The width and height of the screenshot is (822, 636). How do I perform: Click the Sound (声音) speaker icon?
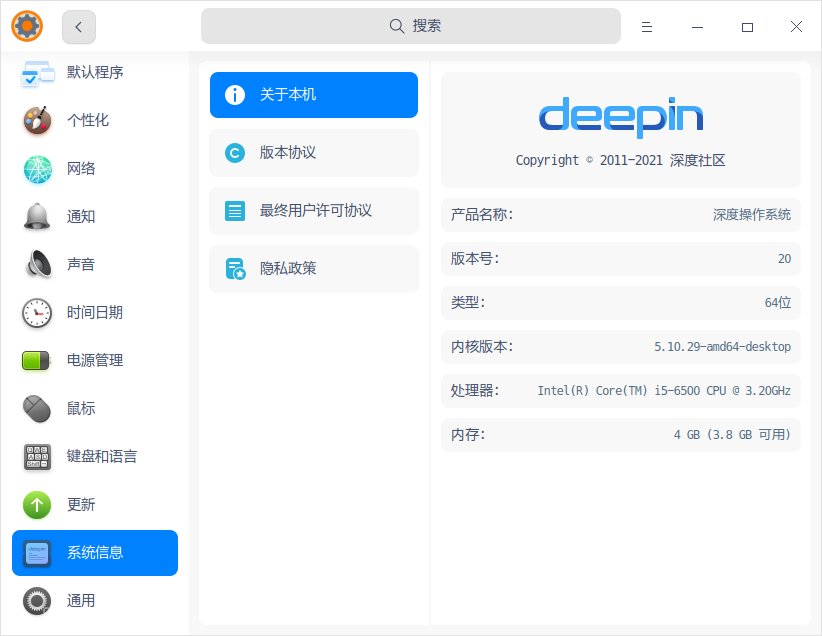coord(37,264)
